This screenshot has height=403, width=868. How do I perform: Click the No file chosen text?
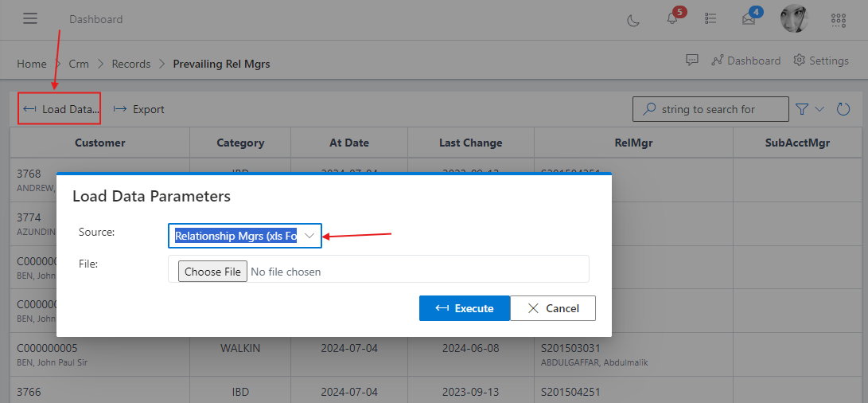click(x=286, y=272)
